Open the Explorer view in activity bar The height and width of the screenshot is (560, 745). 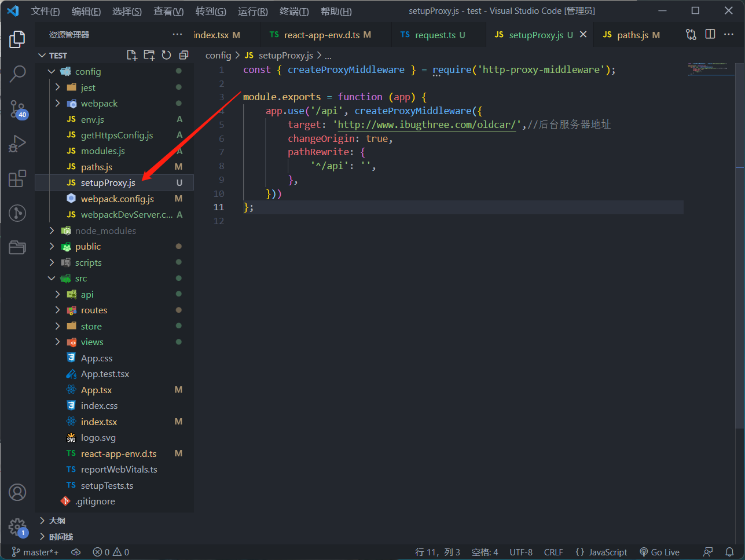click(17, 39)
